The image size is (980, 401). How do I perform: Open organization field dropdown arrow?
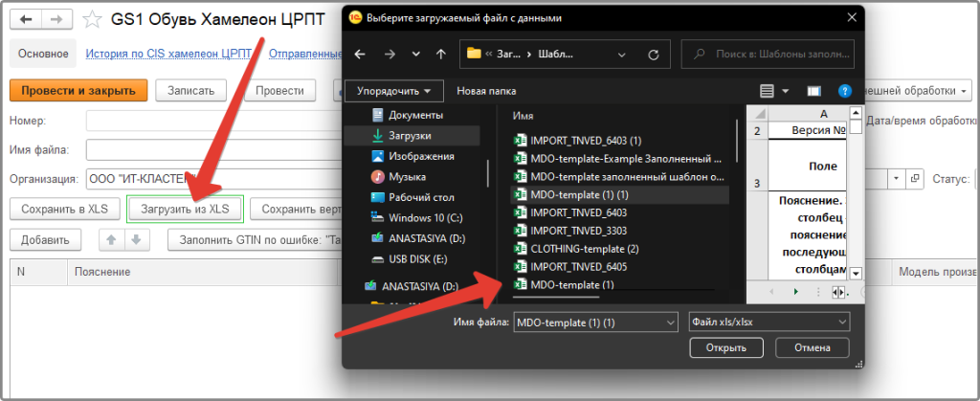pos(898,179)
